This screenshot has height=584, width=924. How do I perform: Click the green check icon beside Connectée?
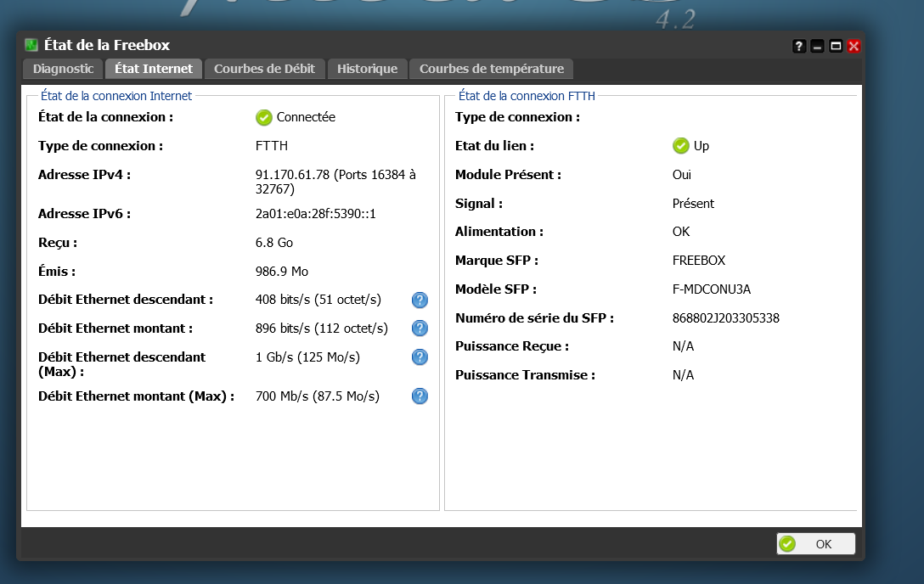[264, 117]
